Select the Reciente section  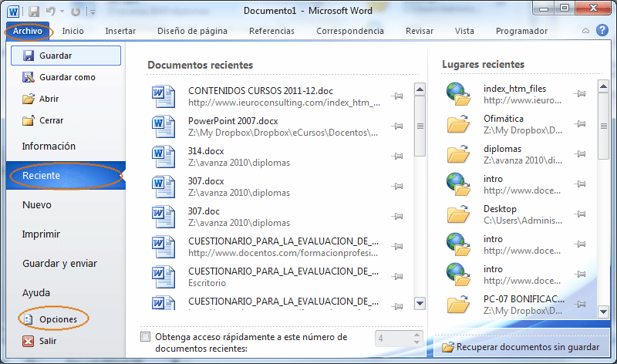66,176
